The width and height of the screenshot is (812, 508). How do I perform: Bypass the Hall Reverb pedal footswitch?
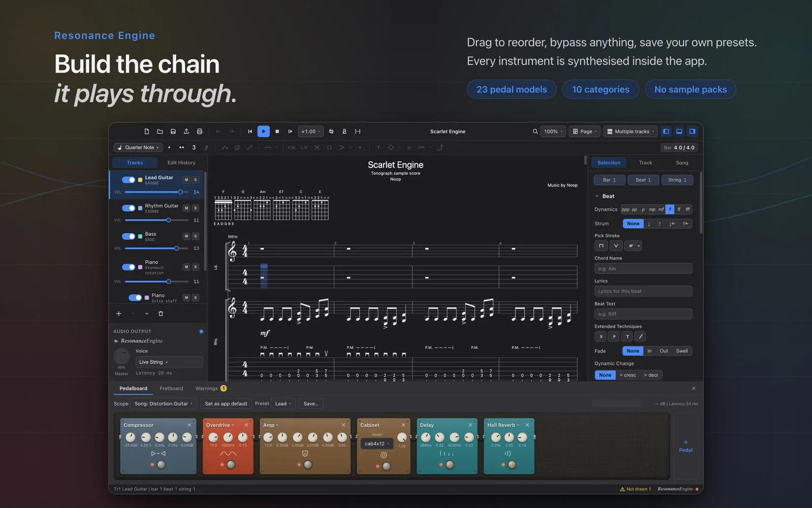[x=512, y=465]
